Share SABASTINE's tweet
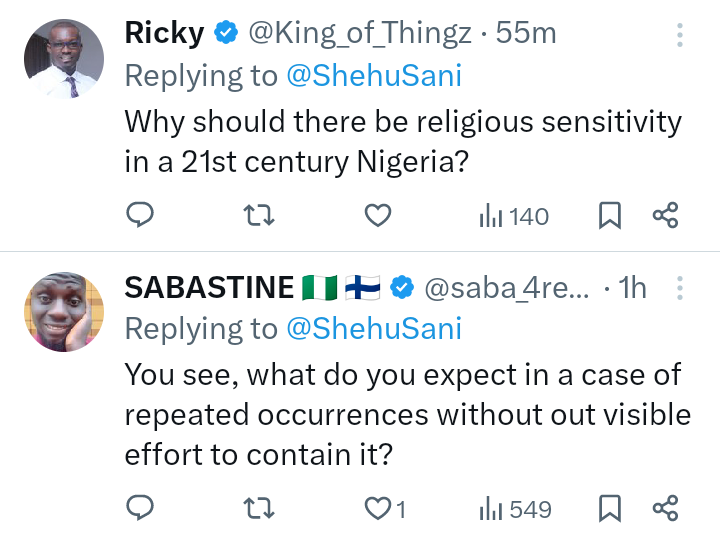 [666, 508]
